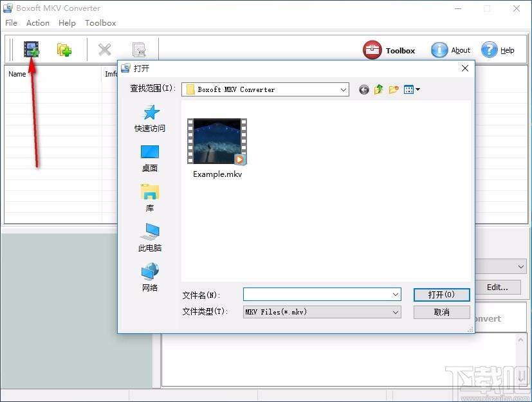Close the 打开 dialog
Screen dimensions: 532x402
465,68
